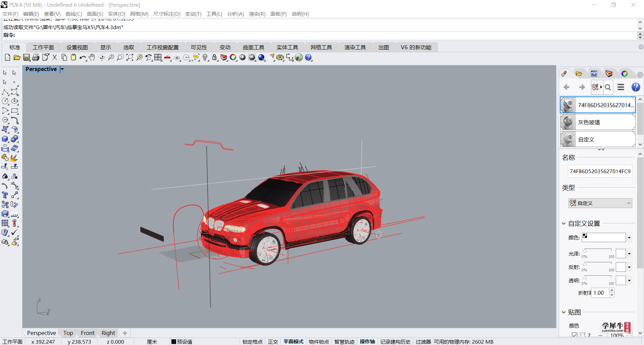Screen dimensions: 644x345
Task: Click the 透明 transparency slider
Action: [598, 277]
